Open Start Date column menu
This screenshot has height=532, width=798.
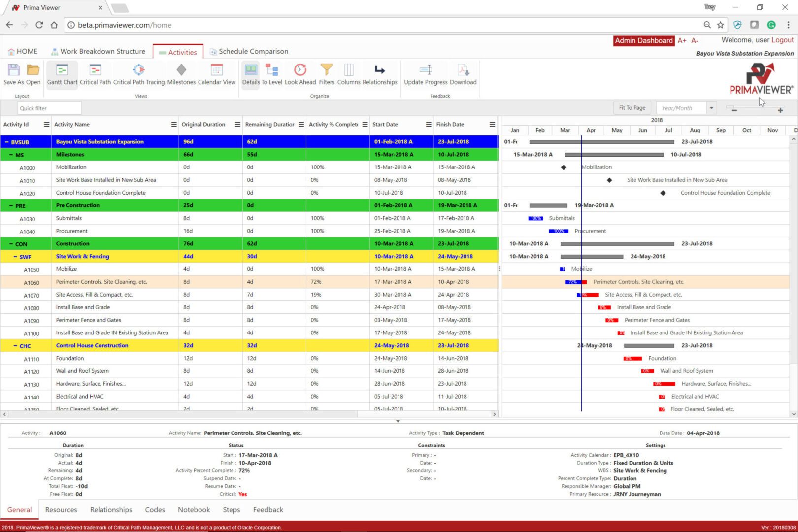[429, 125]
